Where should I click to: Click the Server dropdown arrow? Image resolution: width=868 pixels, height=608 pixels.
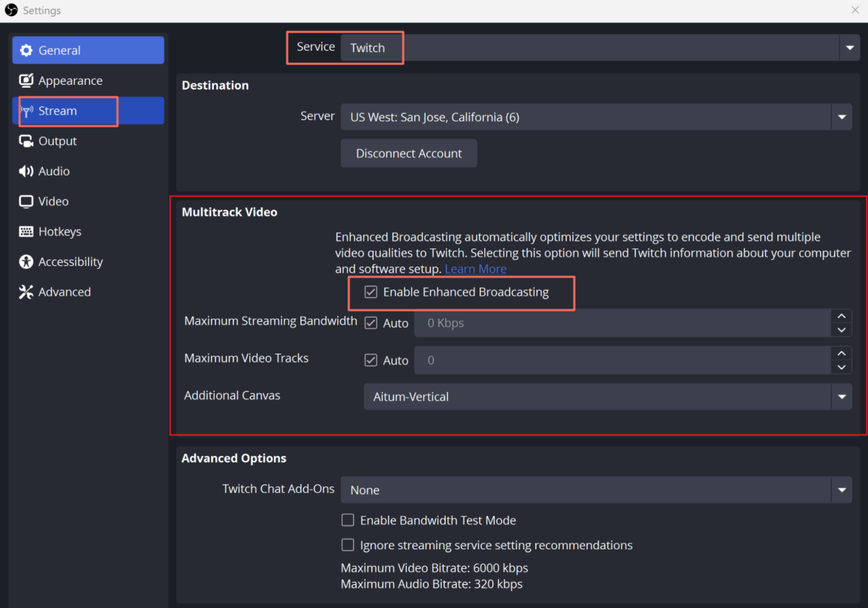(842, 117)
